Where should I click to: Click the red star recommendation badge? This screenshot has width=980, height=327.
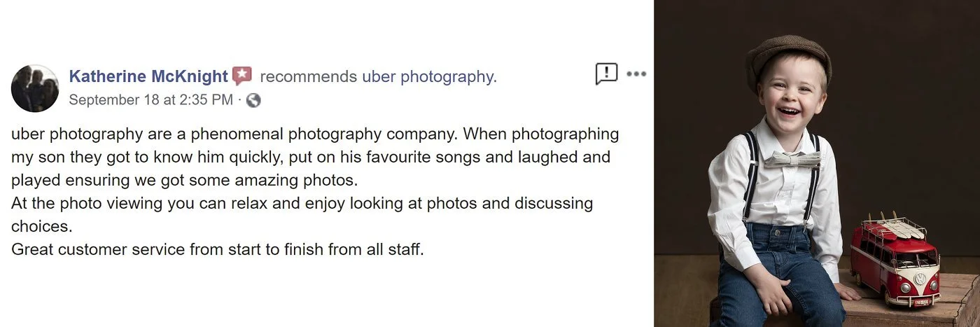pos(242,76)
